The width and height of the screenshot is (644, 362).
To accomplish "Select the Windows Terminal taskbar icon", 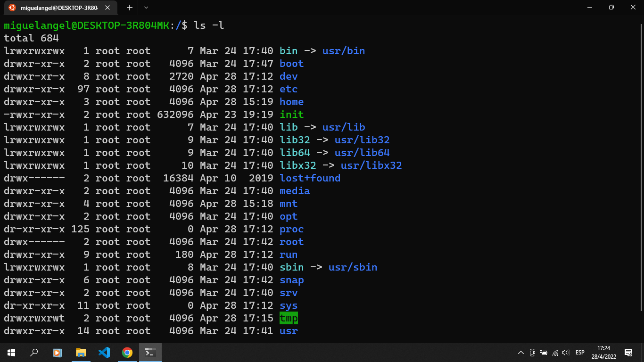I will tap(150, 352).
